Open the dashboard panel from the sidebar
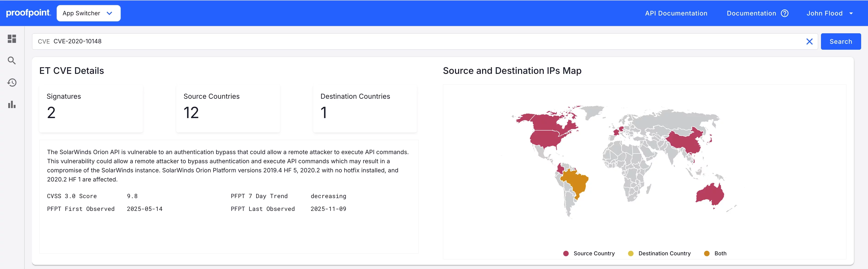The height and width of the screenshot is (269, 868). click(12, 39)
